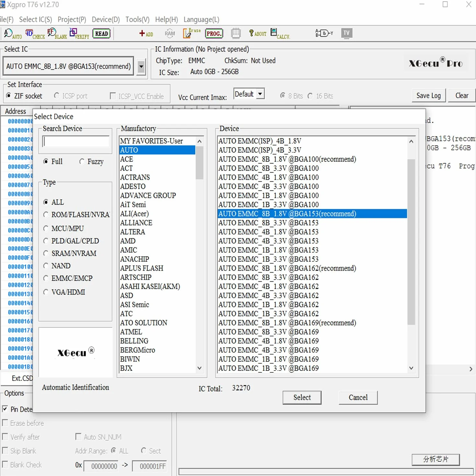Select Full search mode radio button
This screenshot has height=476, width=476.
tap(46, 161)
